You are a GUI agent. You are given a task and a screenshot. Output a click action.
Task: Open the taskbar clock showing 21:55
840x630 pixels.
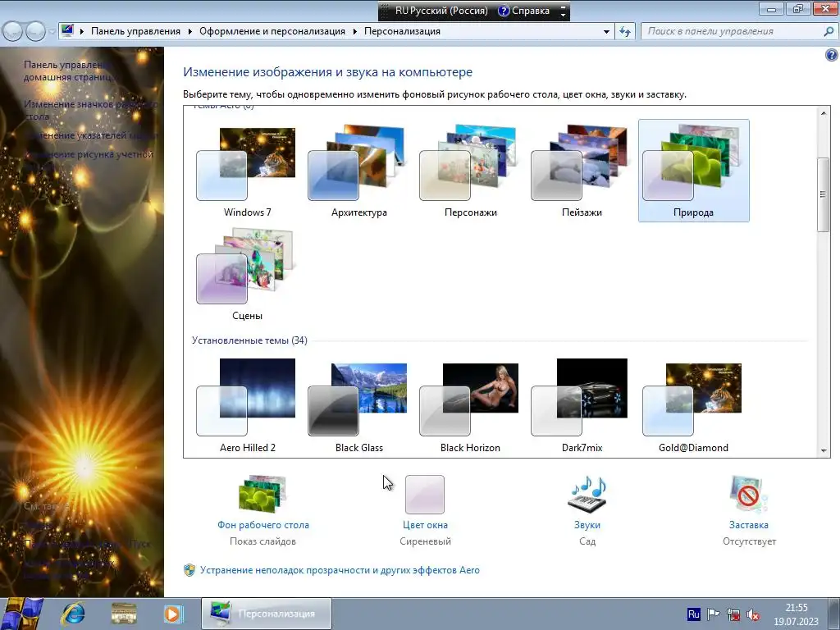[796, 614]
